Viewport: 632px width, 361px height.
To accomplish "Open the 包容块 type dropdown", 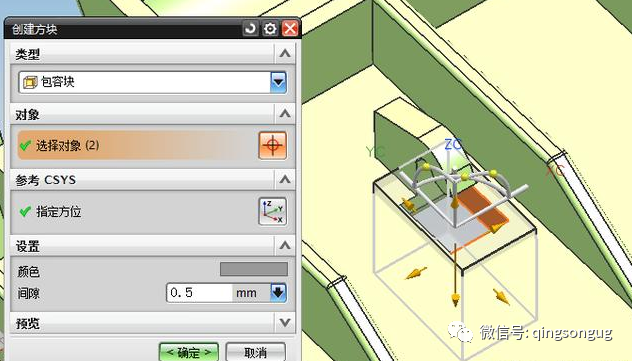I will tap(278, 82).
